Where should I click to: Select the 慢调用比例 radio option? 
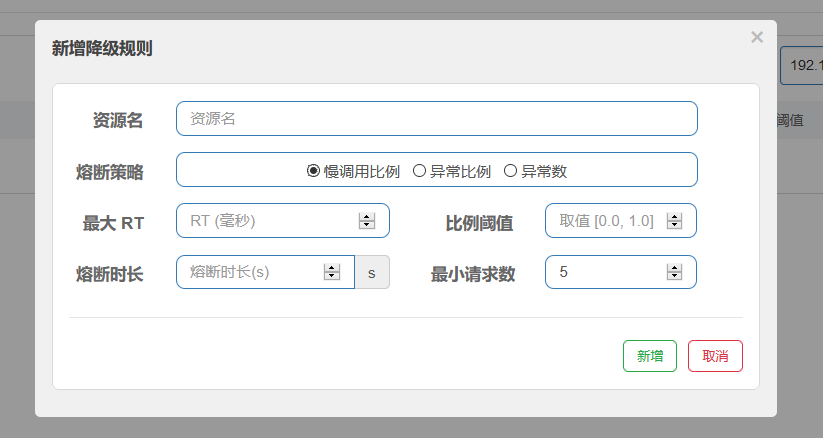(313, 171)
